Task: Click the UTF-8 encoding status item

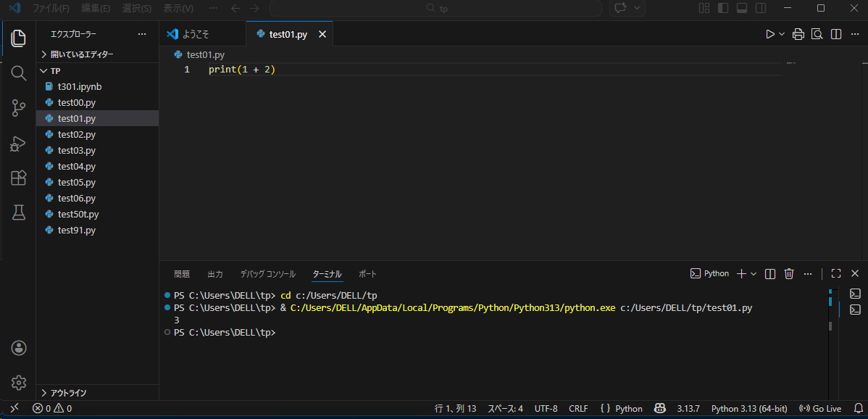Action: (546, 409)
